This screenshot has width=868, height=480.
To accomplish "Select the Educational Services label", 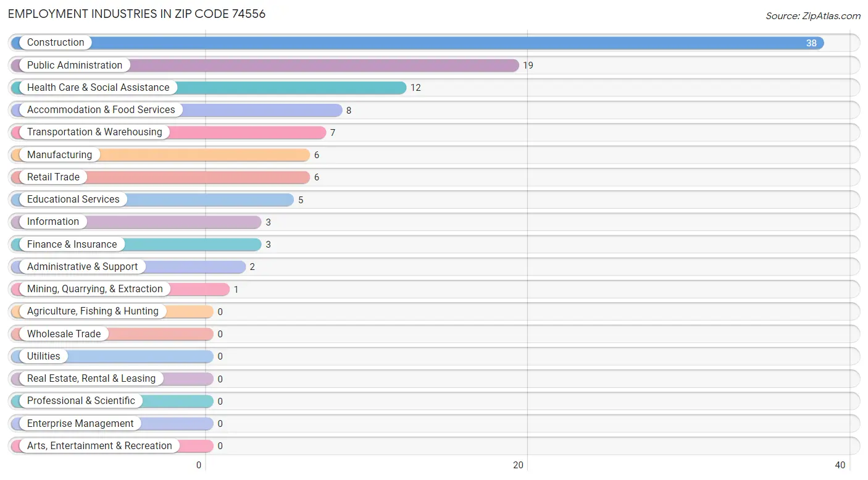I will (73, 200).
